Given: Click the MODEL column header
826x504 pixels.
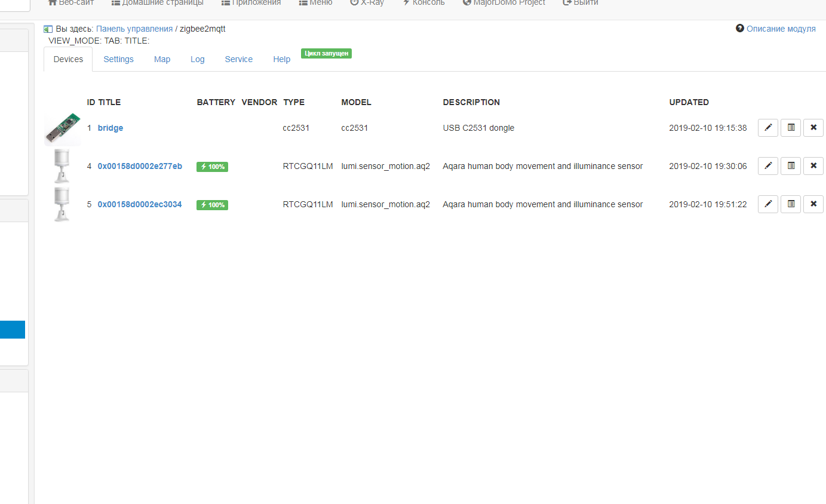Looking at the screenshot, I should click(357, 102).
